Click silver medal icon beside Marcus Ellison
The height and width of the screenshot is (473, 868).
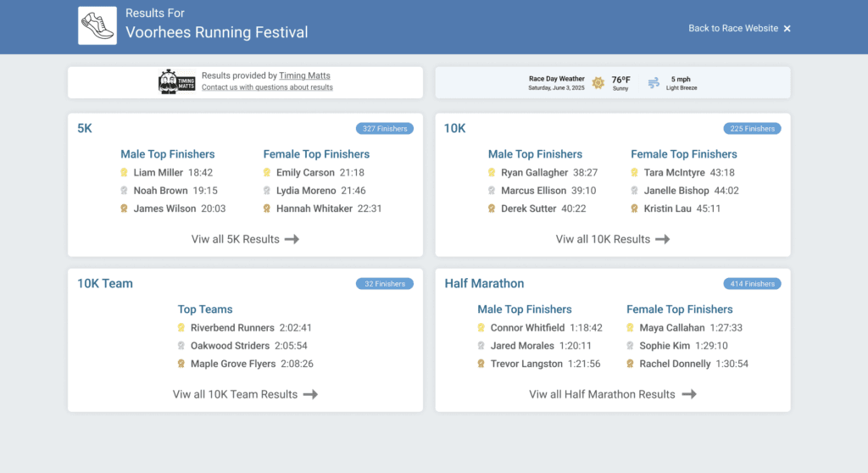492,191
